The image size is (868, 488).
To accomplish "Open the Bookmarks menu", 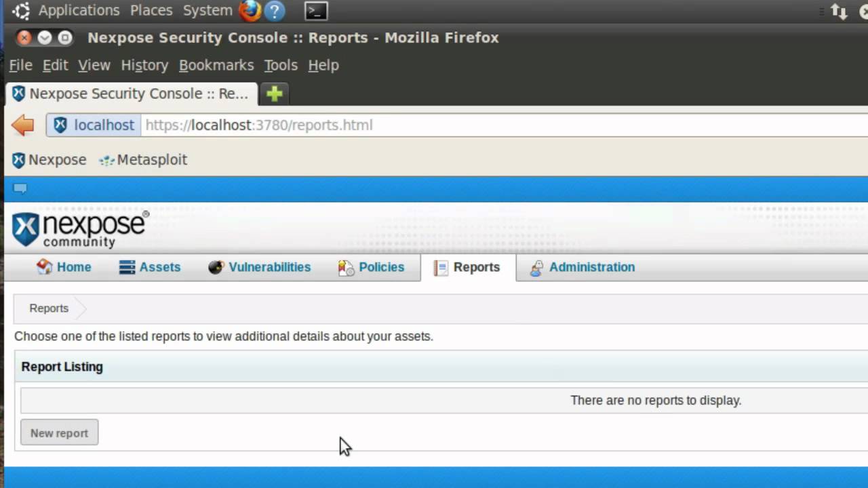I will pos(216,65).
